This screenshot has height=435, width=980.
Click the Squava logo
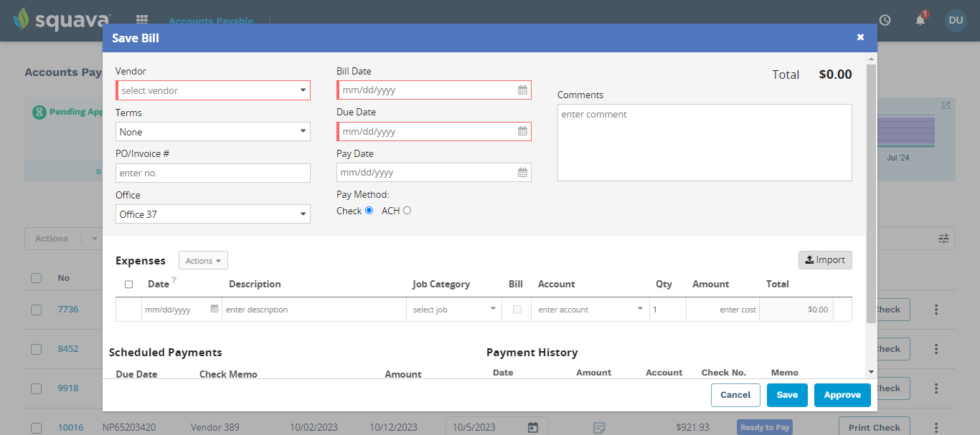click(62, 20)
